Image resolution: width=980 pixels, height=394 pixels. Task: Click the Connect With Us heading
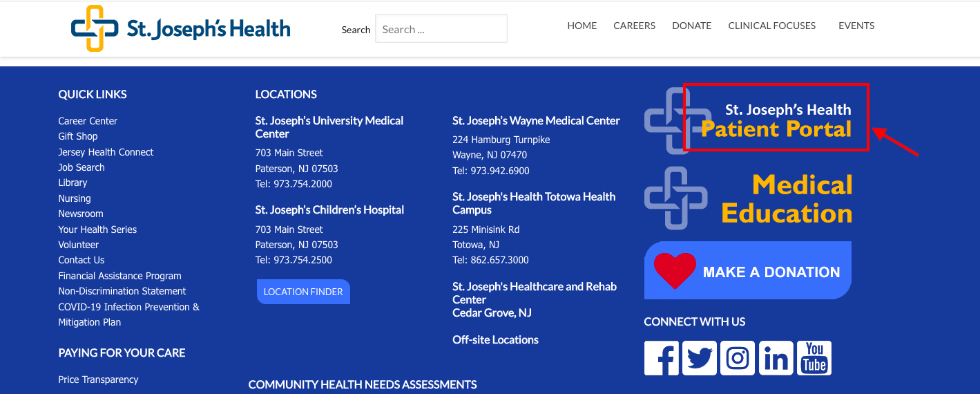(695, 321)
